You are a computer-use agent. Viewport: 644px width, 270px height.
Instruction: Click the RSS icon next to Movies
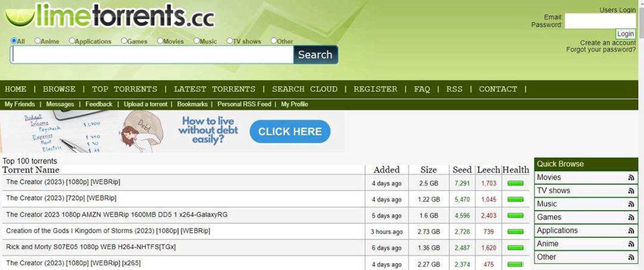[x=631, y=178]
